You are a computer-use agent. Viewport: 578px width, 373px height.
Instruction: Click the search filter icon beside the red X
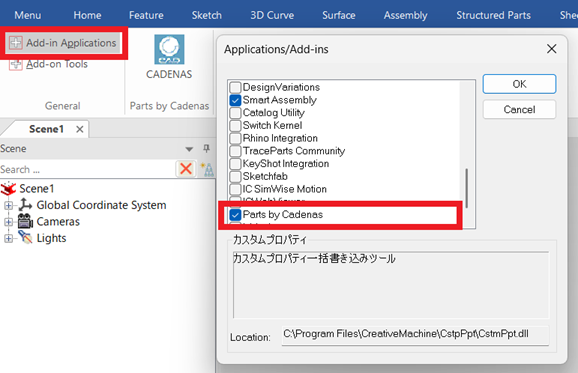[x=207, y=169]
